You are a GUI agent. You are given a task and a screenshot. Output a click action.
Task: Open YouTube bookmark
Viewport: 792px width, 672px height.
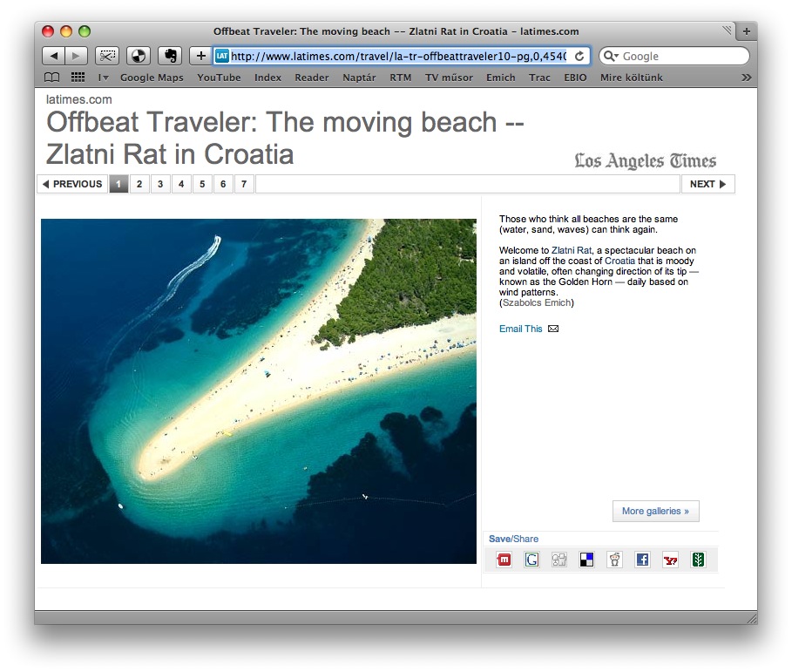(219, 78)
